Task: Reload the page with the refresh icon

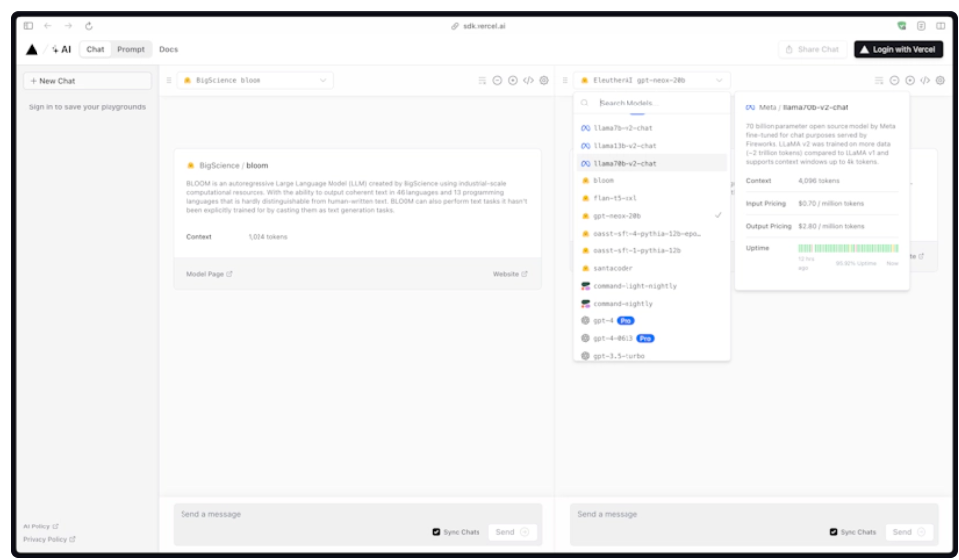Action: 89,25
